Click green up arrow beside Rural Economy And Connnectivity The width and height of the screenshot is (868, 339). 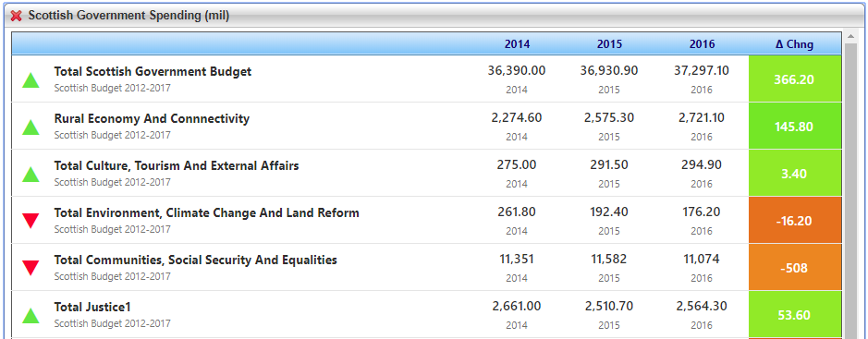point(31,127)
